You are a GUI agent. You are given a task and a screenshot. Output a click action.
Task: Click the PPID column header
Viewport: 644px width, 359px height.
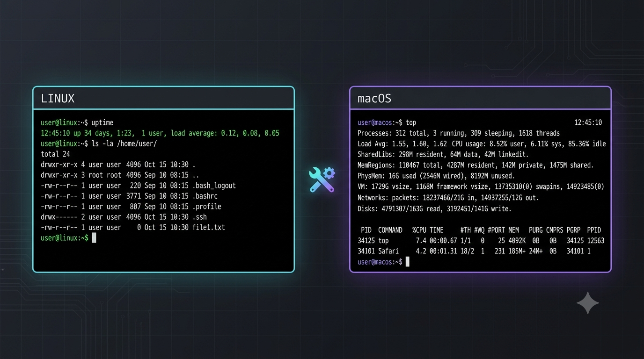[x=594, y=230]
